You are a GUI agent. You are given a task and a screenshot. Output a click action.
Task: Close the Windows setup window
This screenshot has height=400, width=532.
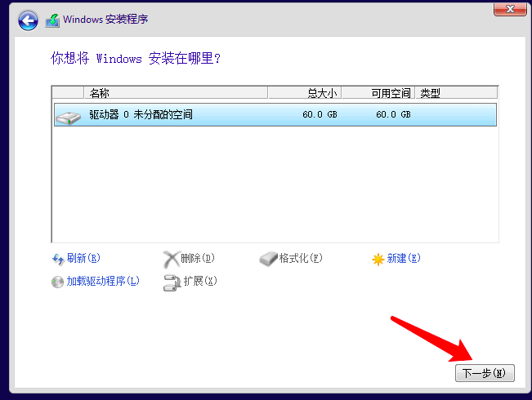(x=510, y=9)
